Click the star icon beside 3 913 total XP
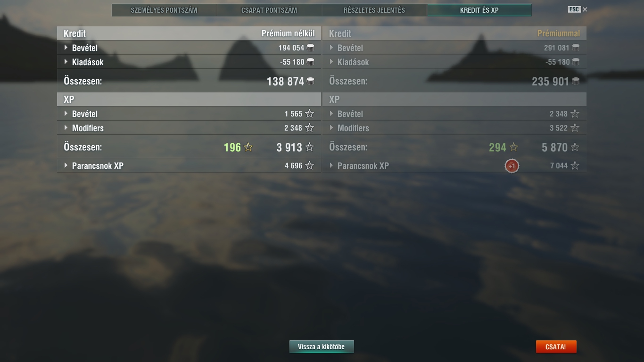644x362 pixels. pos(309,147)
